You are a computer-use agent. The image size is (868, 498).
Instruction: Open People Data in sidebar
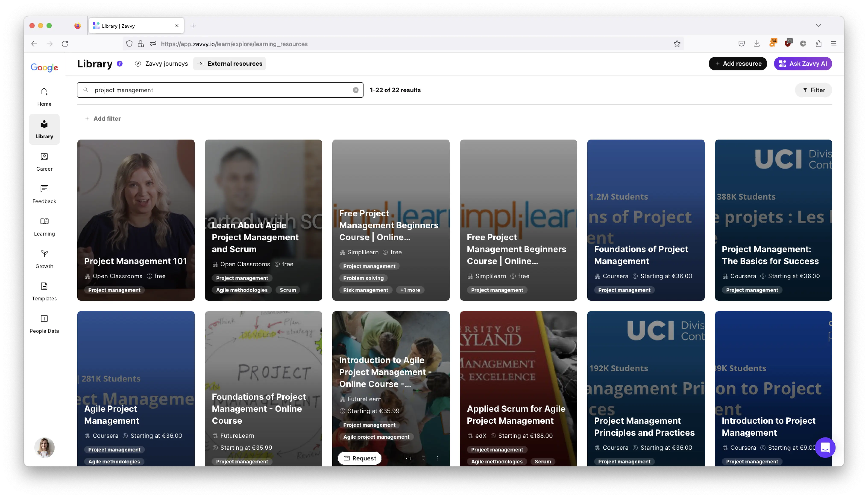pyautogui.click(x=44, y=324)
